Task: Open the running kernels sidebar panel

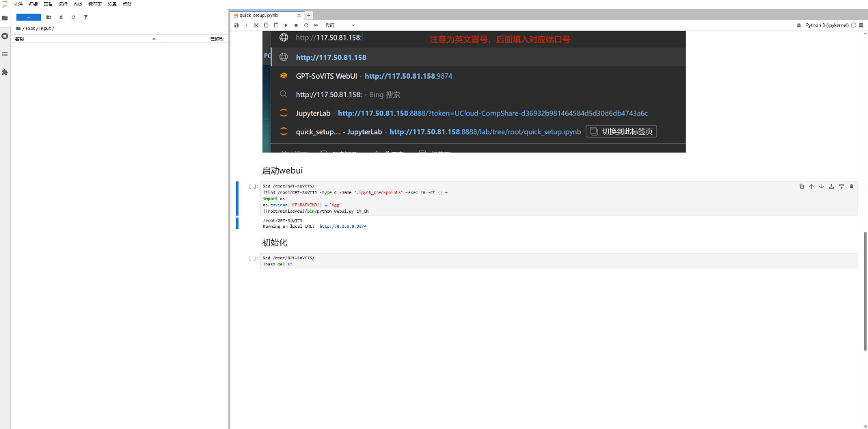Action: (x=5, y=36)
